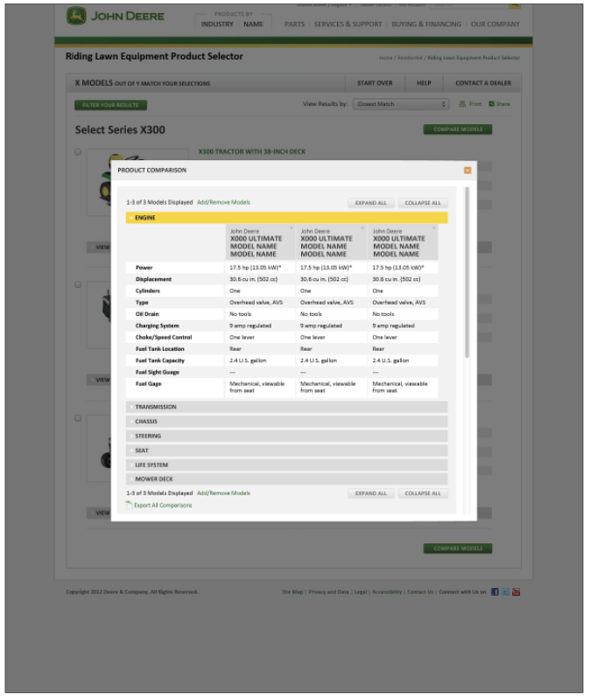Open the Contact Us footer link

(420, 592)
